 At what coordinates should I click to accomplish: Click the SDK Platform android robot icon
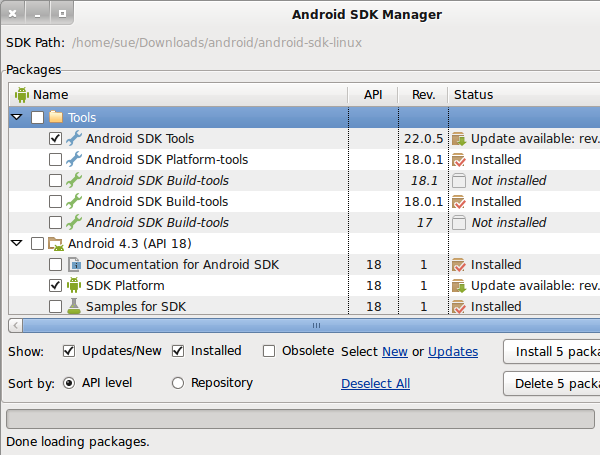click(x=74, y=286)
